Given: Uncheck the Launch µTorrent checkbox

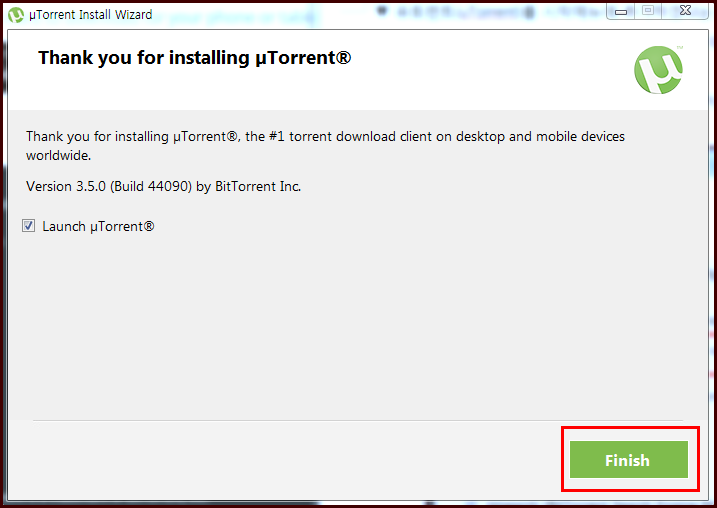Looking at the screenshot, I should (x=28, y=225).
